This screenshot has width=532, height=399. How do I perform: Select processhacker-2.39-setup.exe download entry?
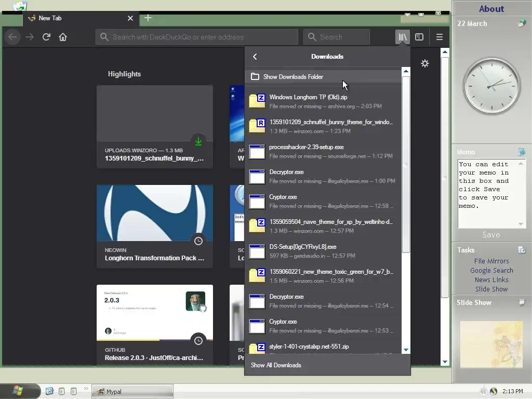[x=323, y=151]
